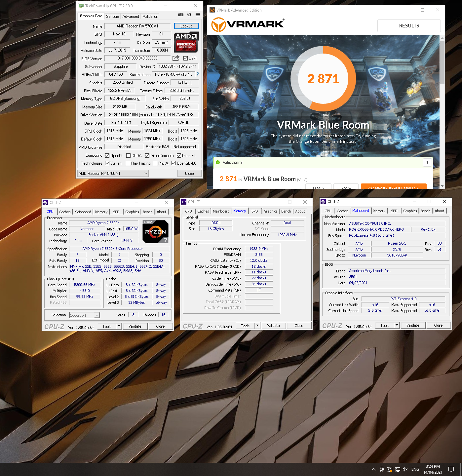Click the GPU-Z title bar app icon
462x476 pixels.
[81, 6]
